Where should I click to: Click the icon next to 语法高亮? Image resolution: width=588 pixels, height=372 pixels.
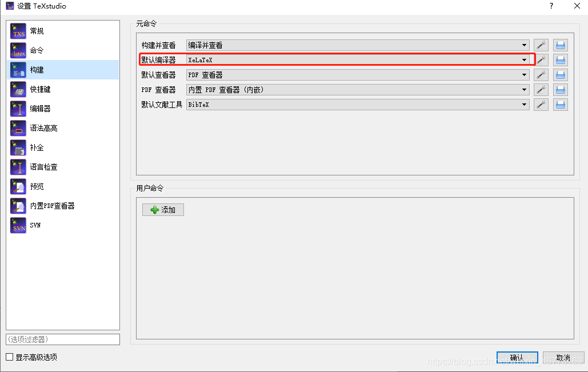pos(18,128)
